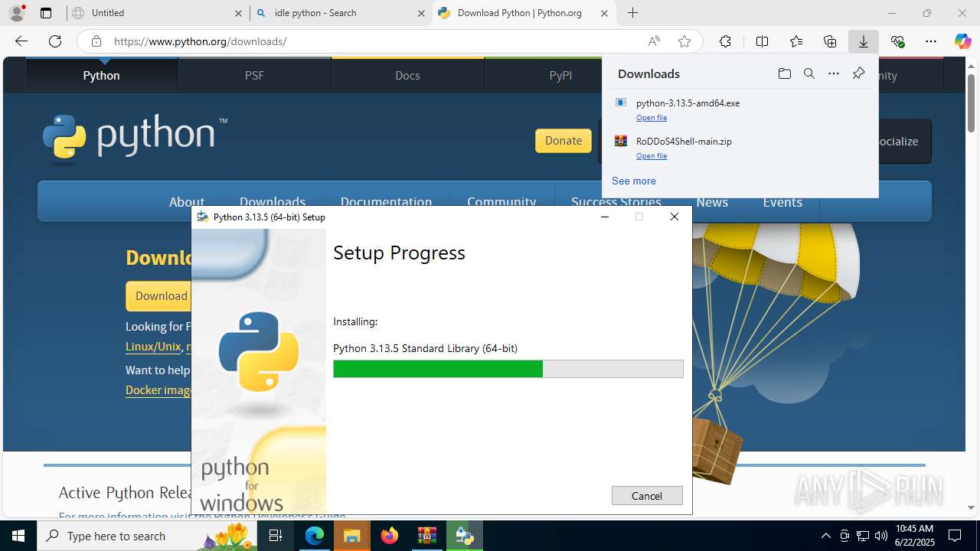
Task: Click the taskbar search box
Action: pos(148,536)
